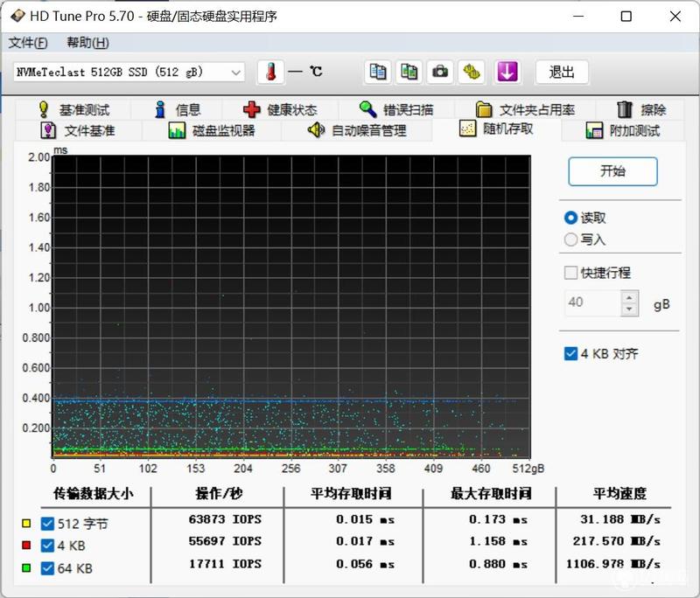
Task: Click the 传输数据大小 column header
Action: pyautogui.click(x=94, y=494)
